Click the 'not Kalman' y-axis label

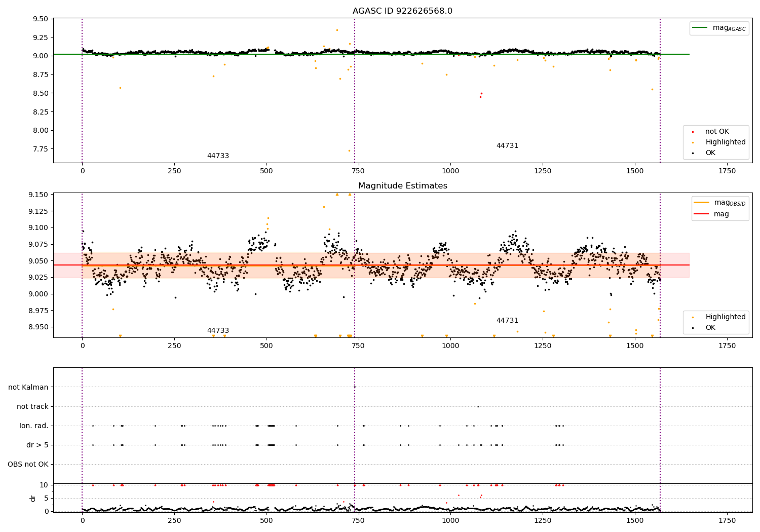coord(28,387)
